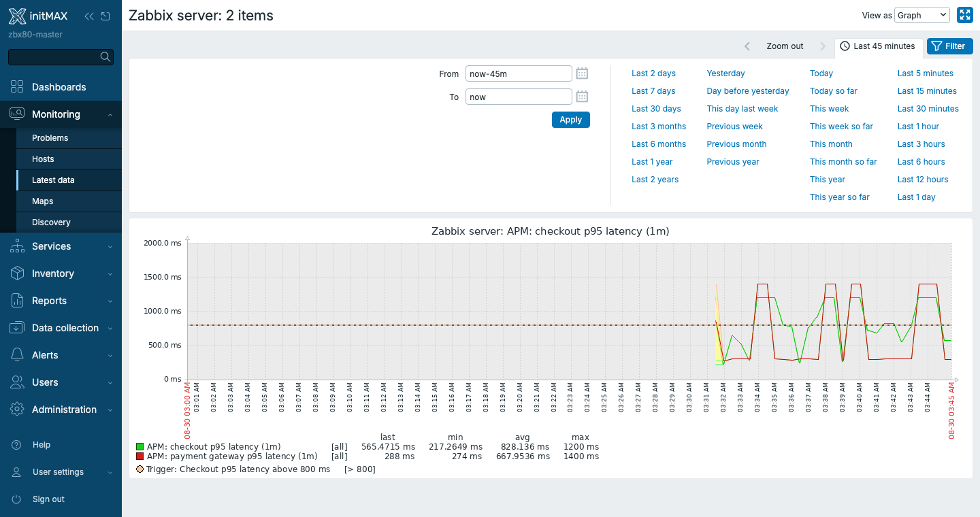
Task: Go to previous time period arrow
Action: click(747, 46)
